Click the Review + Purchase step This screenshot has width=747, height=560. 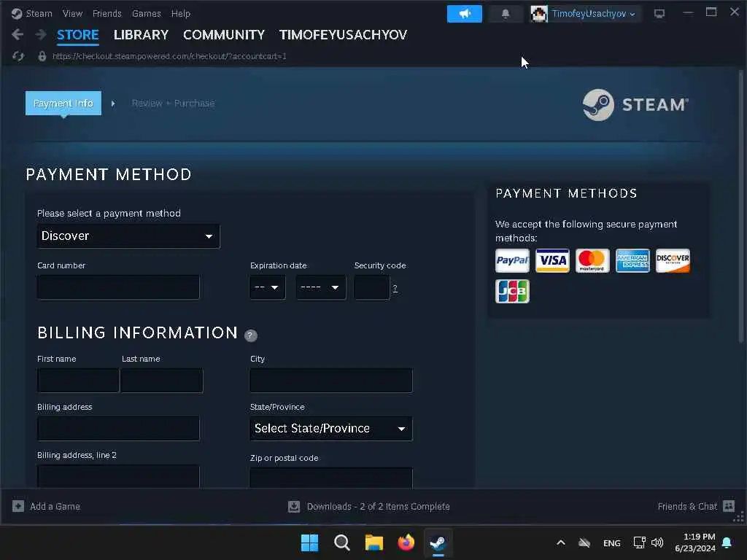[173, 103]
